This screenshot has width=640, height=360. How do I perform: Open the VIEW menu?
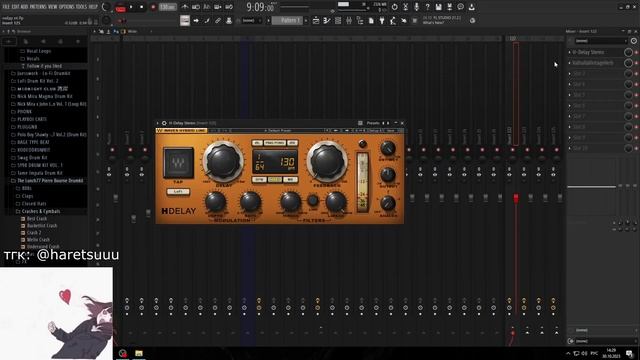pos(53,7)
